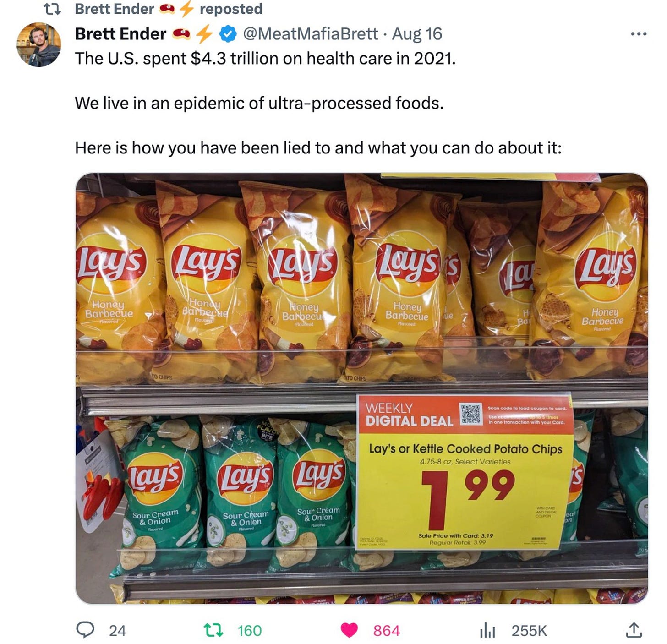This screenshot has width=667, height=644.
Task: Click the Aug 16 timestamp link
Action: point(417,33)
